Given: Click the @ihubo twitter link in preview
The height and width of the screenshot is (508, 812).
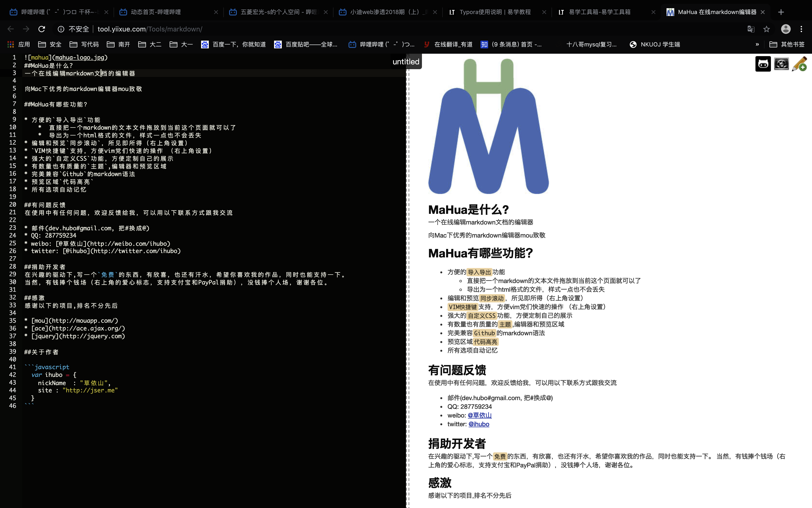Looking at the screenshot, I should coord(479,424).
